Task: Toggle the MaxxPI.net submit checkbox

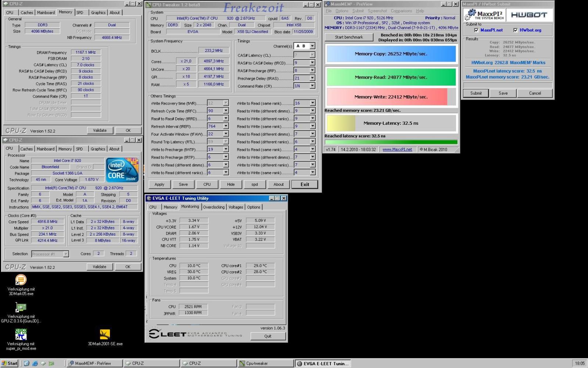Action: click(476, 30)
